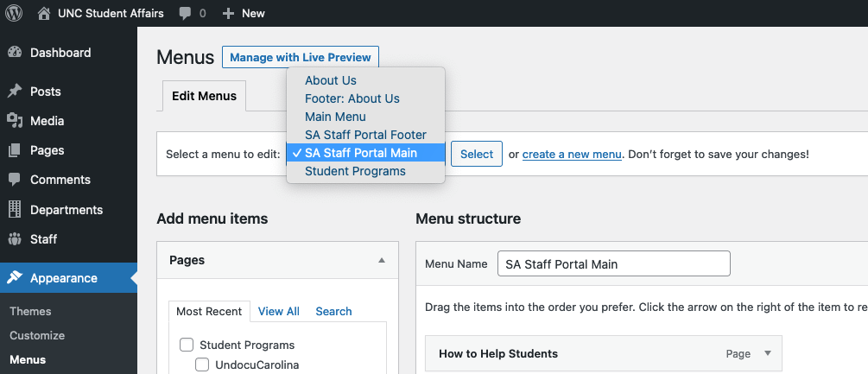
Task: Open the Departments menu
Action: (x=68, y=210)
